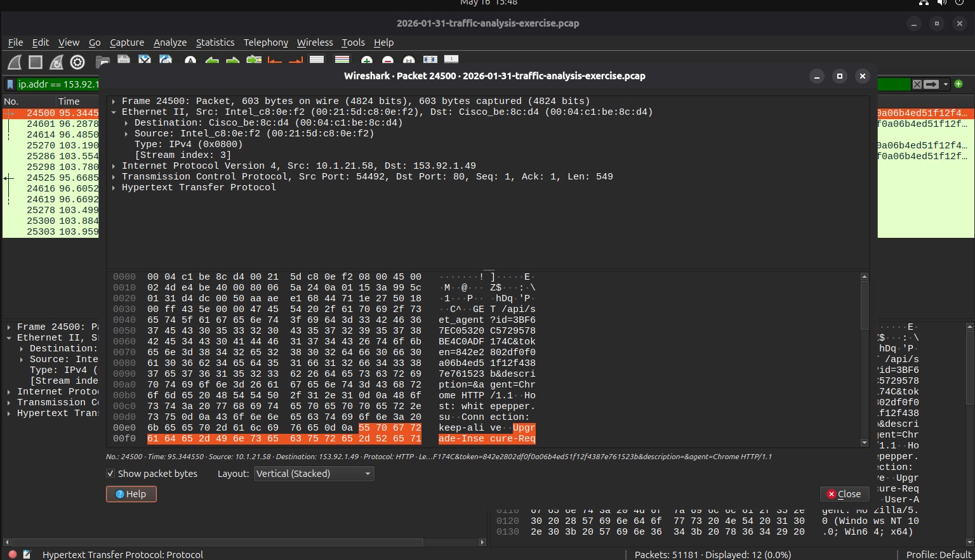Open the Tools menu
The image size is (975, 560).
point(353,42)
